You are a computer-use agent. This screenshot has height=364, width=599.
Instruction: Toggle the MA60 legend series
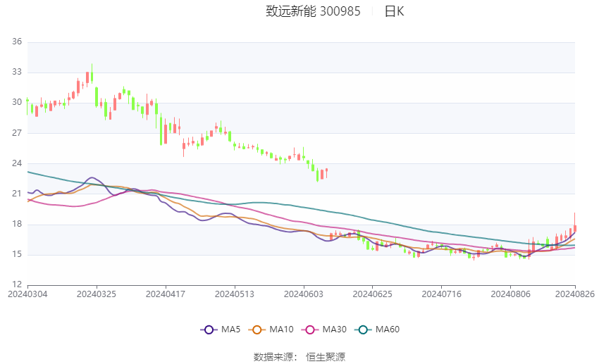[377, 330]
